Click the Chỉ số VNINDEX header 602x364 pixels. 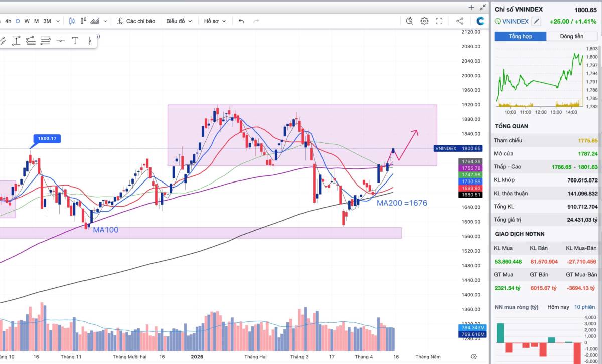520,9
